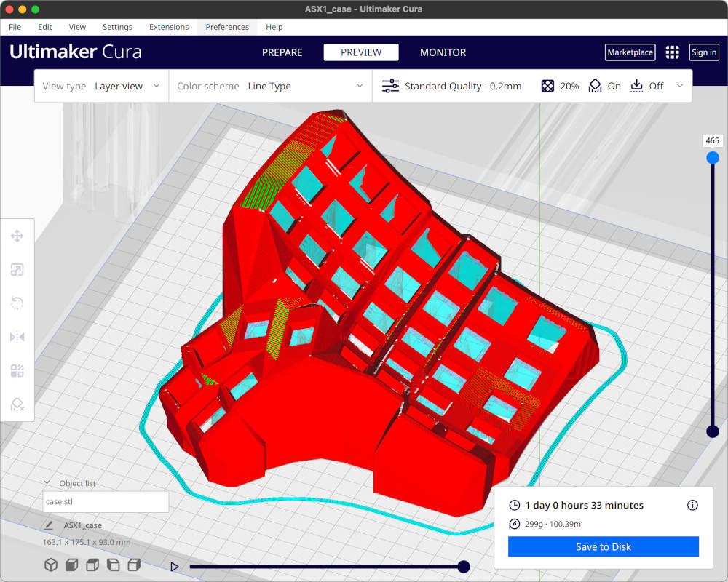Play the layer print simulation
The width and height of the screenshot is (728, 582).
tap(174, 566)
